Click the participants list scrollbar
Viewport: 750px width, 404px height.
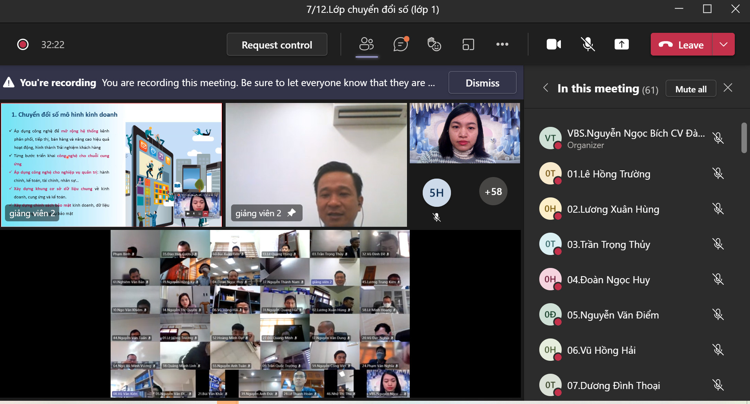point(744,140)
